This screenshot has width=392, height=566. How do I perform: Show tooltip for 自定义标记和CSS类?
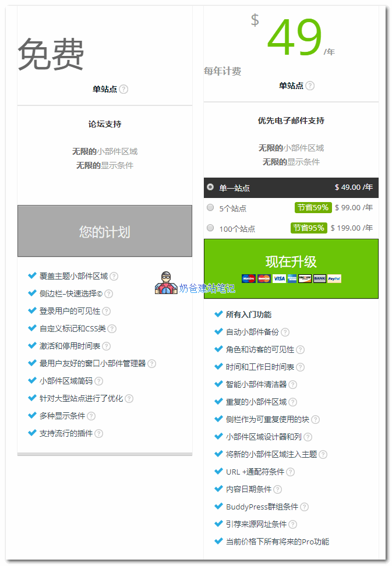click(x=112, y=329)
